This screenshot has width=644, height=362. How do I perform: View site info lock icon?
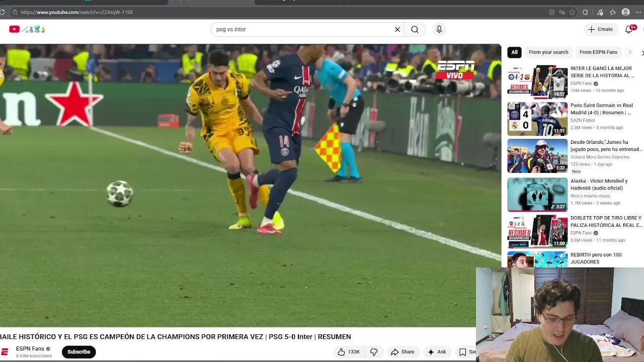(x=15, y=12)
